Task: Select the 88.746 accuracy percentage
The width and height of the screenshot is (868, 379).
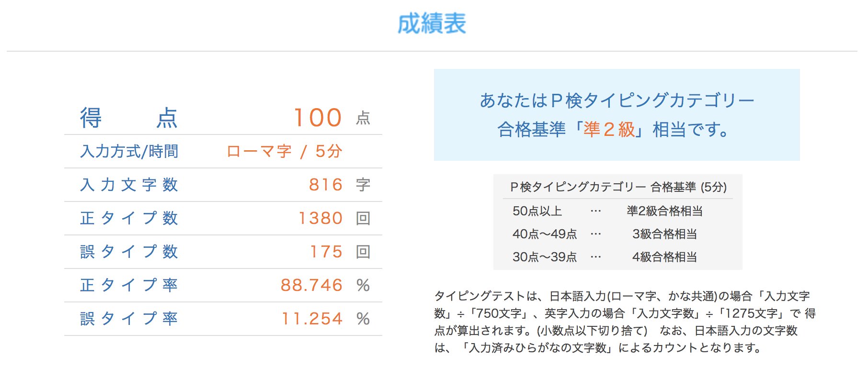Action: [x=312, y=285]
